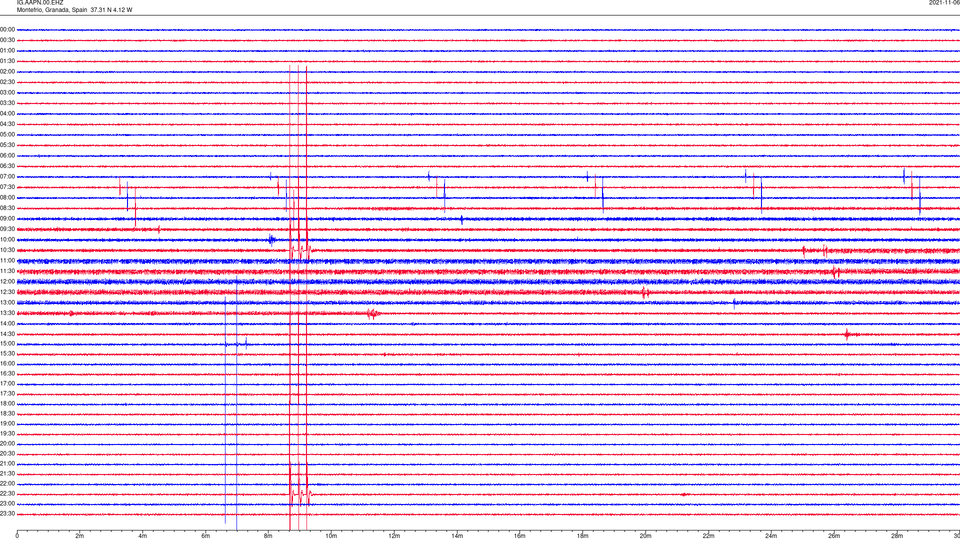Click the 15:00 trace label
960x540 pixels.
(x=7, y=344)
